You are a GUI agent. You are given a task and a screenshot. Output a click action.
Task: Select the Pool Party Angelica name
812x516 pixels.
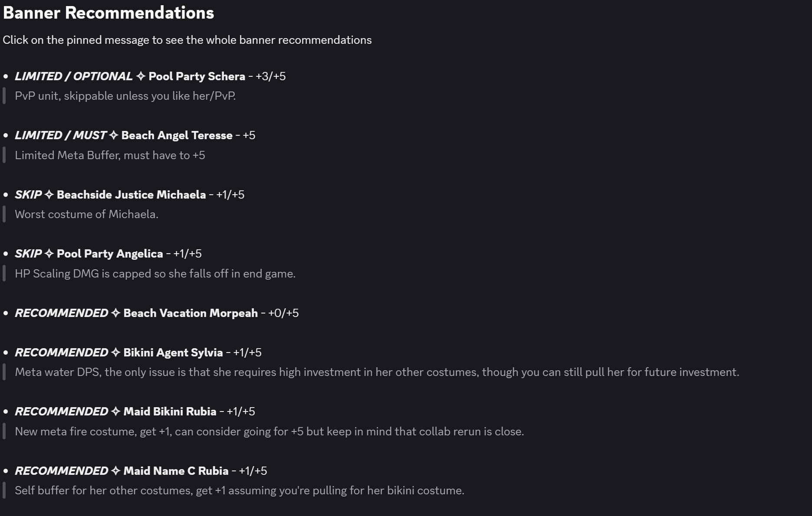click(110, 254)
